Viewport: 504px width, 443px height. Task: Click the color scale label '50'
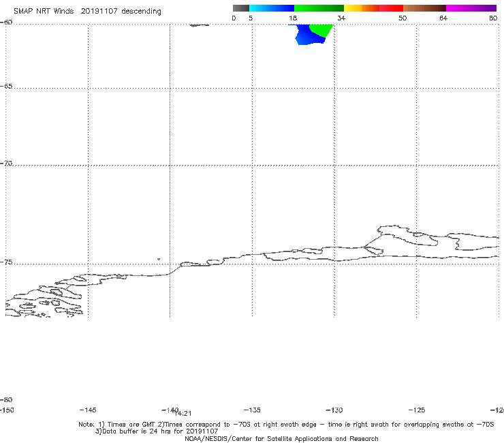pyautogui.click(x=403, y=18)
